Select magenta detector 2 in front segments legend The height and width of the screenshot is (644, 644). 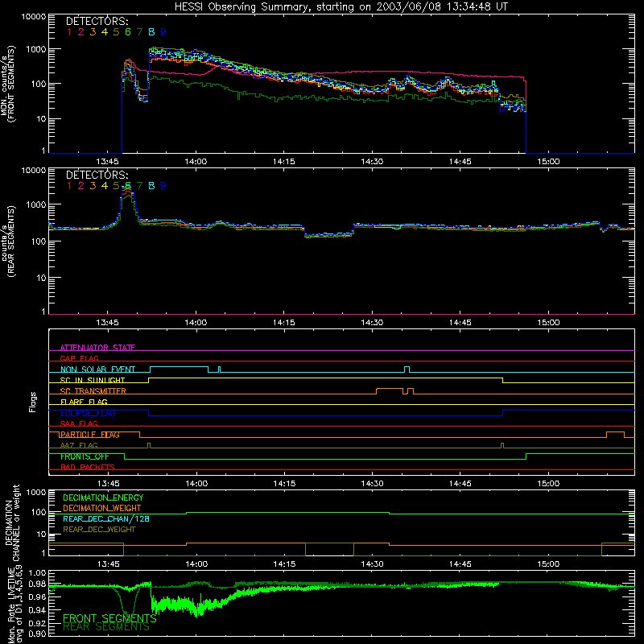[81, 32]
